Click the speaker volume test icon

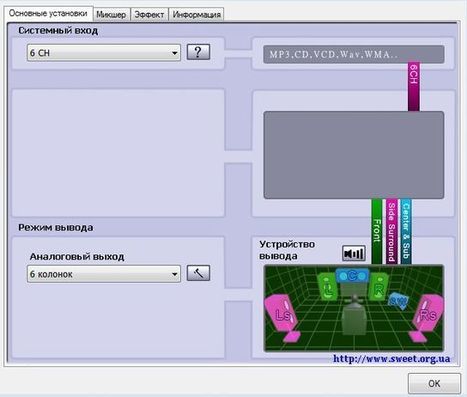pyautogui.click(x=354, y=254)
